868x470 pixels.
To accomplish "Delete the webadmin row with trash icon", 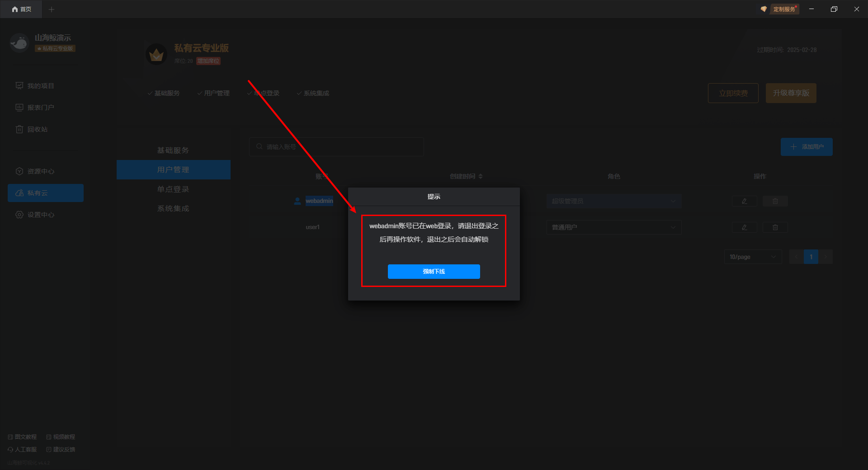I will point(775,201).
